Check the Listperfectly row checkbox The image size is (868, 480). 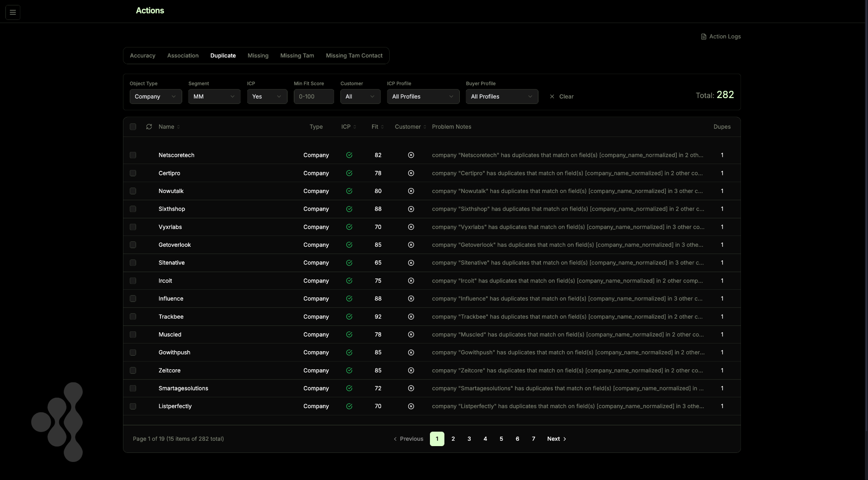(133, 406)
